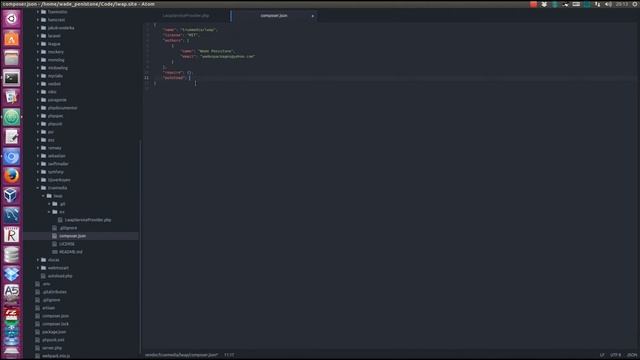This screenshot has width=640, height=360.
Task: Open webpack.mix.js in the tree
Action: (x=56, y=356)
